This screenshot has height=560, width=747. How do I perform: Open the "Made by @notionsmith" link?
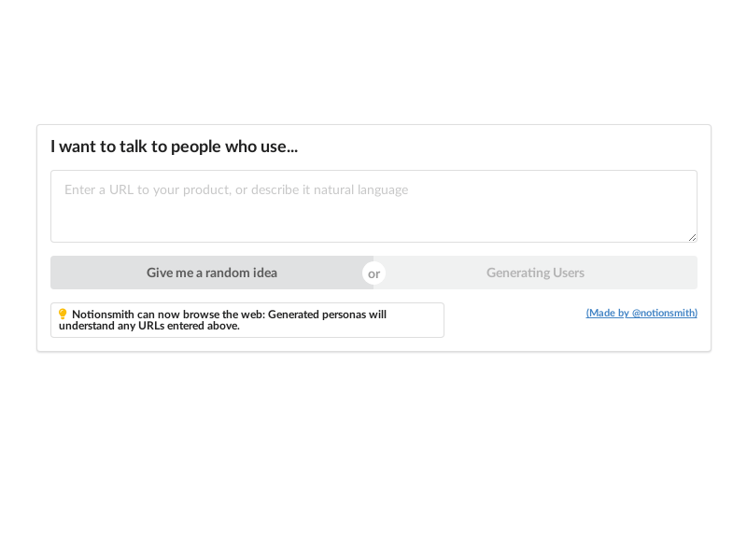[x=641, y=313]
